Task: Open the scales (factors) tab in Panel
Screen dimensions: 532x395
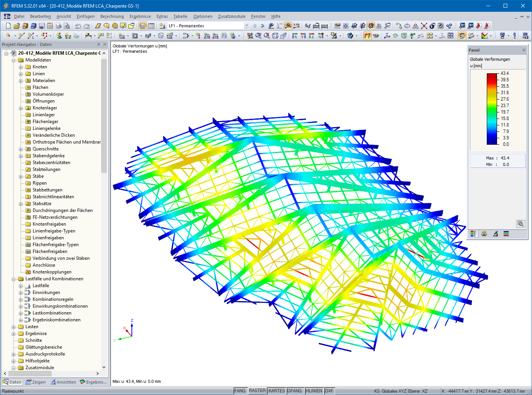Action: (484, 234)
